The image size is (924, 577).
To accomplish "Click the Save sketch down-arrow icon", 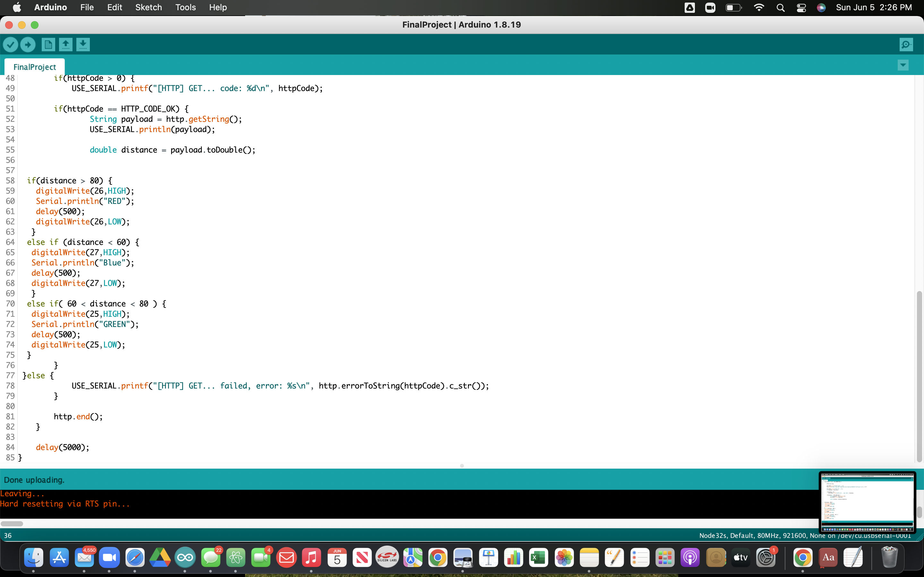I will 83,45.
